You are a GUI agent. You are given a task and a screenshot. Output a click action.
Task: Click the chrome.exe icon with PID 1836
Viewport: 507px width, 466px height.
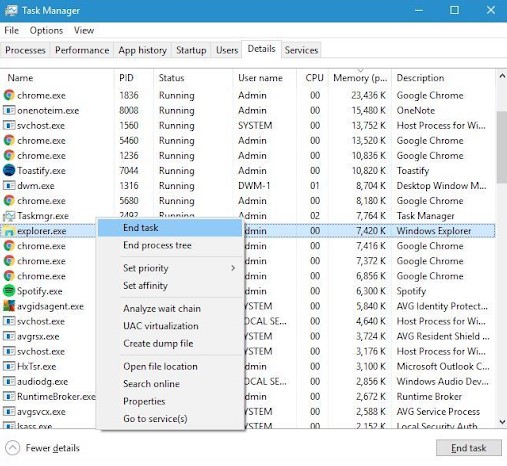tap(9, 95)
